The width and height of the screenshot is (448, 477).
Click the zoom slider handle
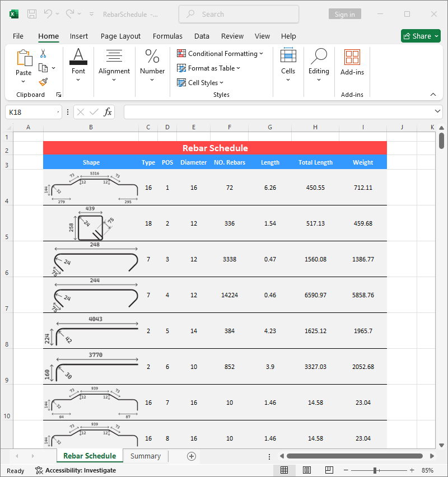(375, 470)
